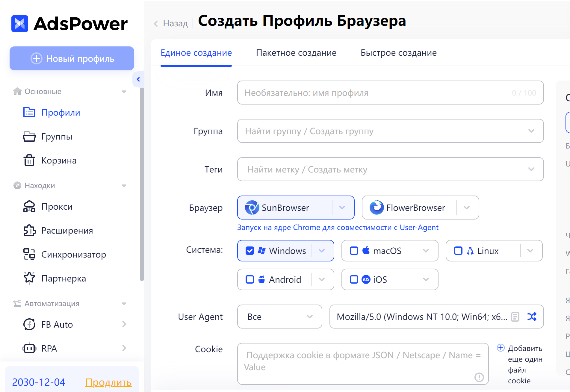Click the Chrome kernel User-Agent hint link
The image size is (570, 392).
[338, 227]
